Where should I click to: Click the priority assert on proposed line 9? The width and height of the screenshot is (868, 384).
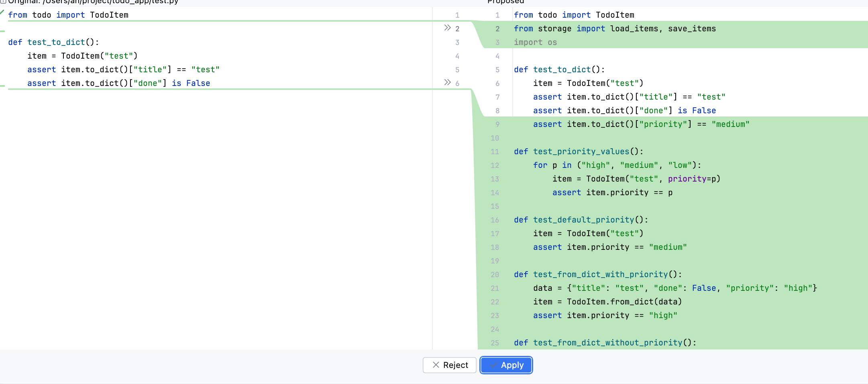[641, 124]
